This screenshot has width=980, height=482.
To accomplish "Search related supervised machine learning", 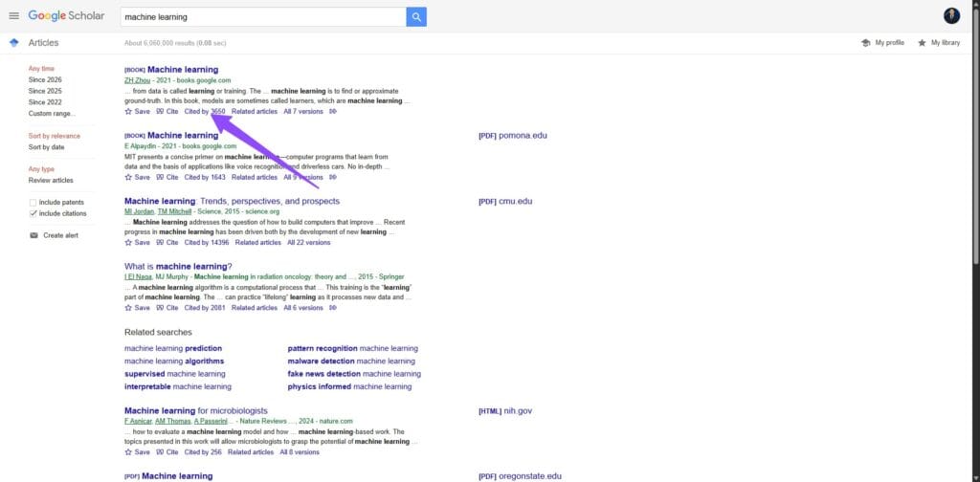I will (x=174, y=374).
